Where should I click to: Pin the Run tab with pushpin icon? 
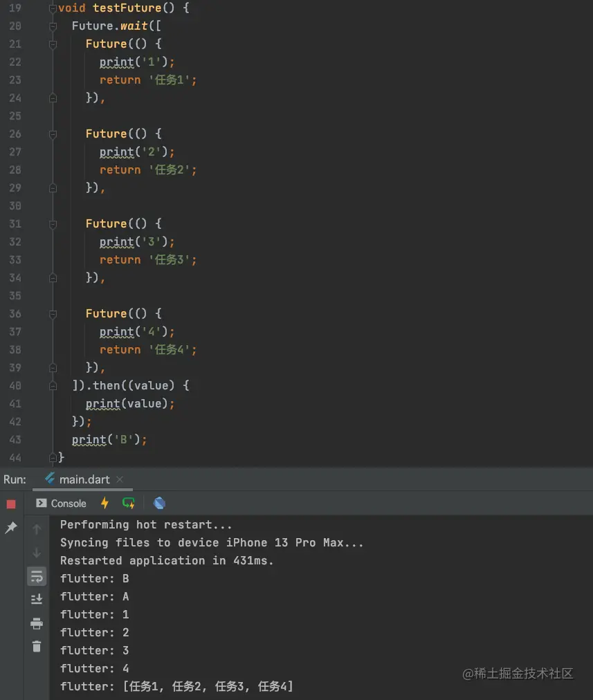point(11,528)
